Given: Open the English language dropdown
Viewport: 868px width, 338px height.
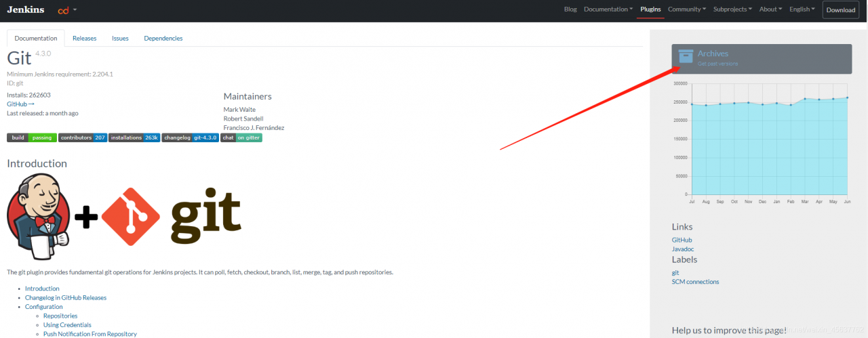Looking at the screenshot, I should (802, 9).
